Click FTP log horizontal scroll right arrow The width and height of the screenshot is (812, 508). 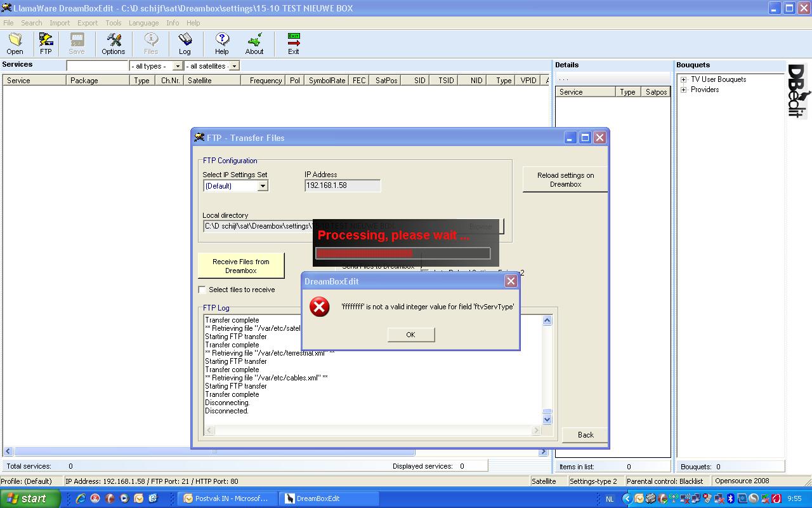tap(536, 430)
